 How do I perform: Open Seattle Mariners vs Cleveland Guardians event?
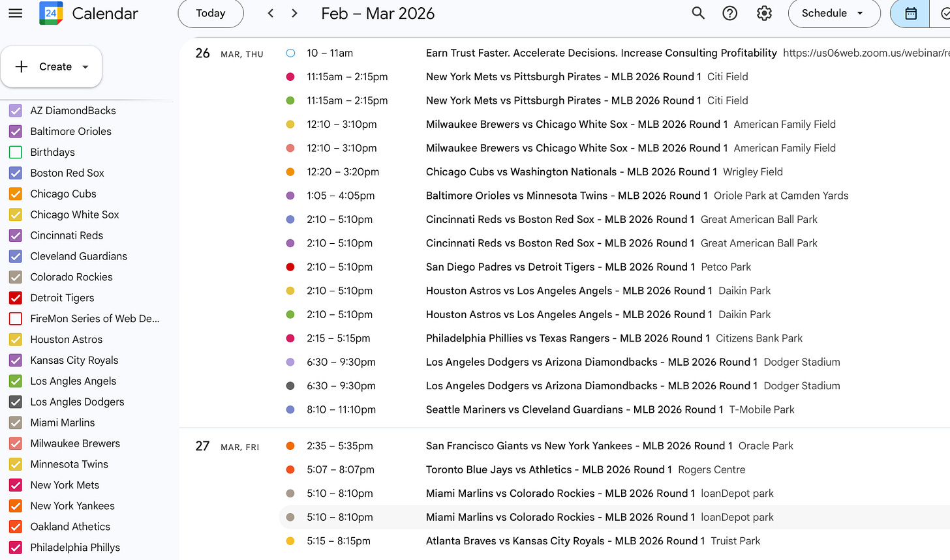574,410
